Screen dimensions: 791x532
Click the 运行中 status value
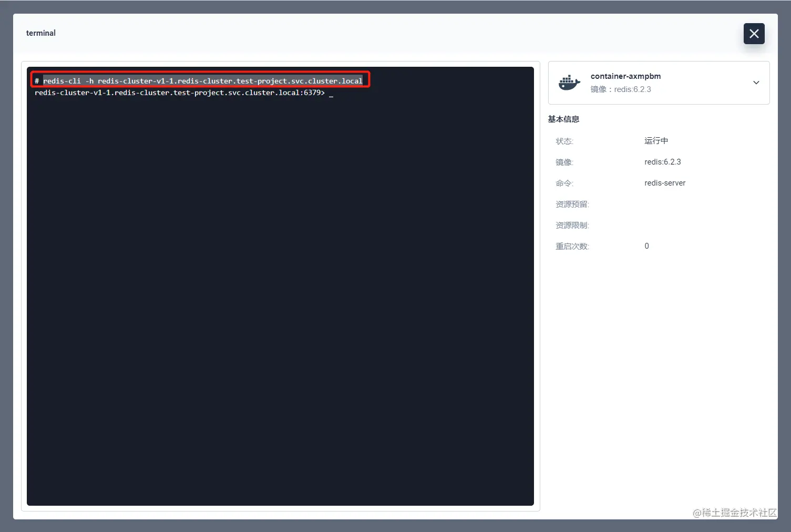tap(656, 141)
